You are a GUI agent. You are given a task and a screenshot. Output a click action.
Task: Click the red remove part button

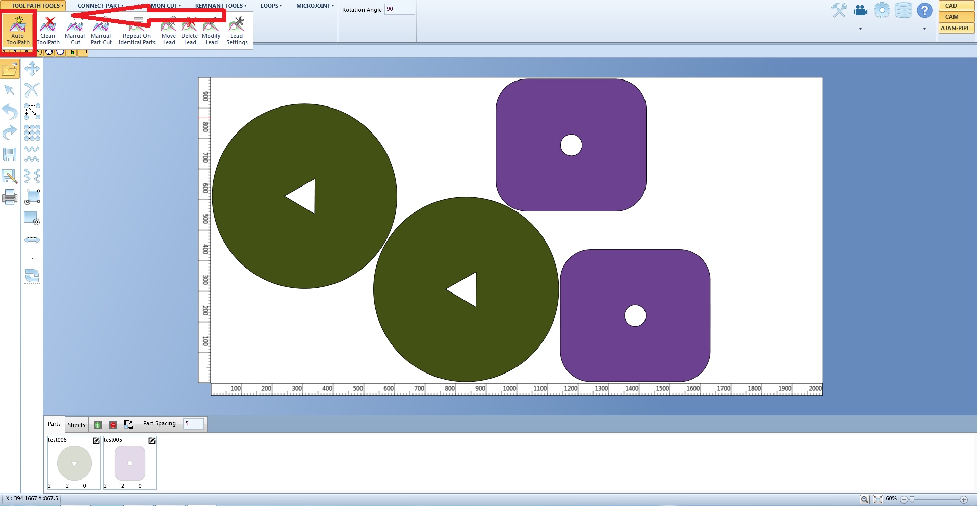113,425
